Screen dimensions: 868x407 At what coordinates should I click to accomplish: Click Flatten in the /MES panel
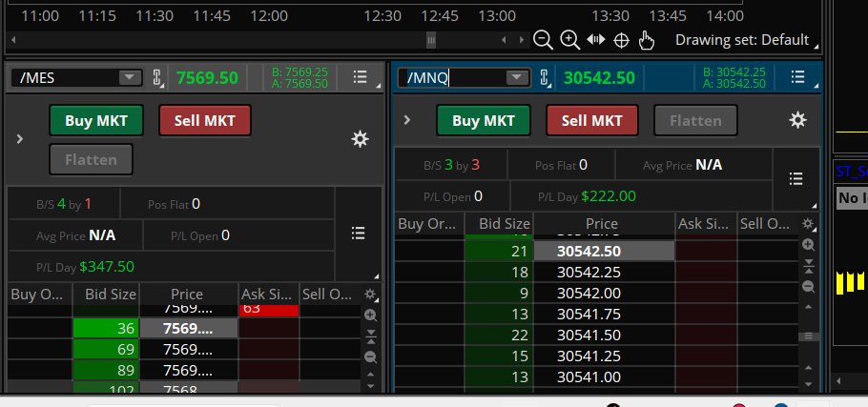(x=91, y=159)
